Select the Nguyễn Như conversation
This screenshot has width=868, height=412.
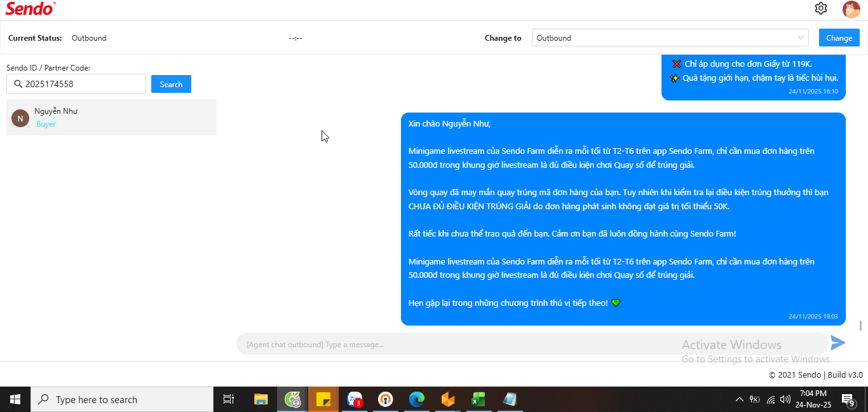click(111, 117)
